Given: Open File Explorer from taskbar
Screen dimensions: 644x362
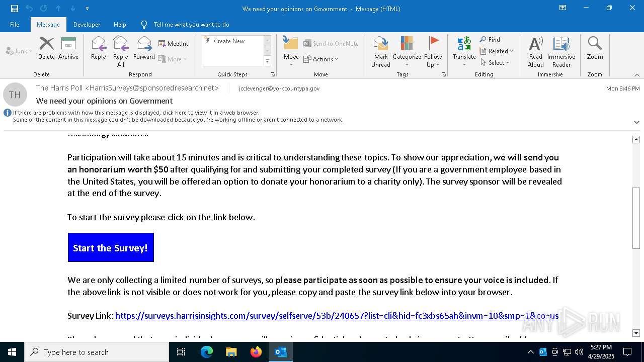Looking at the screenshot, I should (231, 352).
